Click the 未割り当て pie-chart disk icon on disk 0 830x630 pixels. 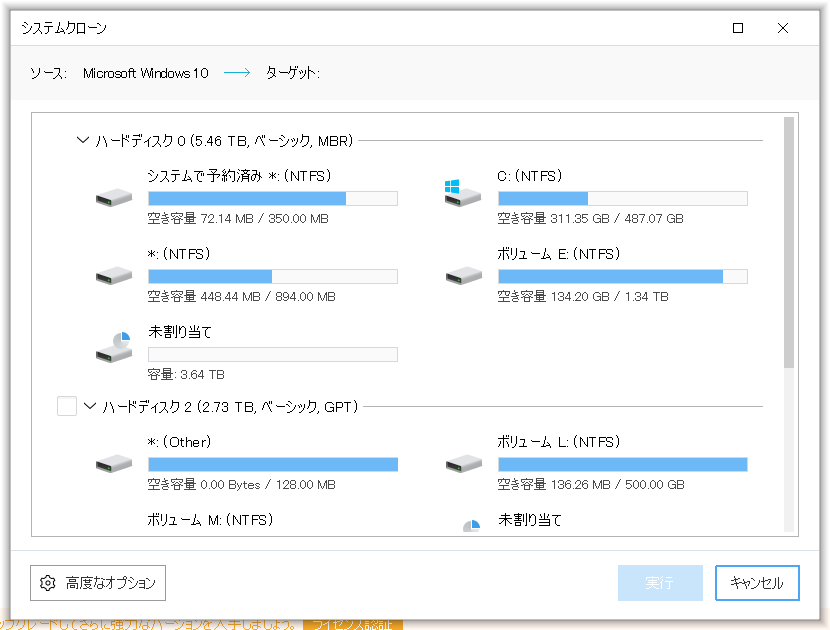[x=112, y=346]
